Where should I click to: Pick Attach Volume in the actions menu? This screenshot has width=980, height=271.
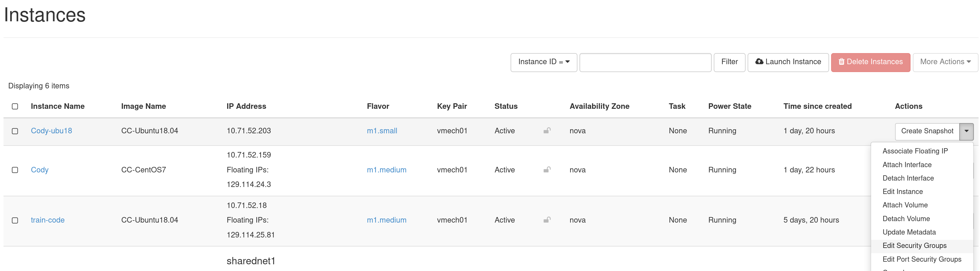pyautogui.click(x=905, y=205)
